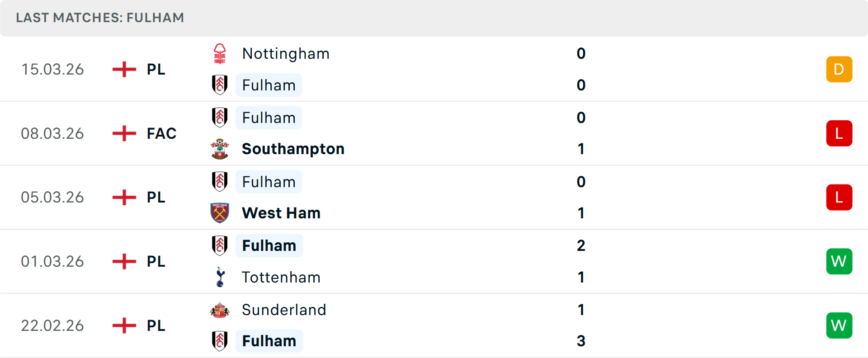Screen dimensions: 868x358
Task: Click the score 0-1 of the West Ham match
Action: [581, 197]
